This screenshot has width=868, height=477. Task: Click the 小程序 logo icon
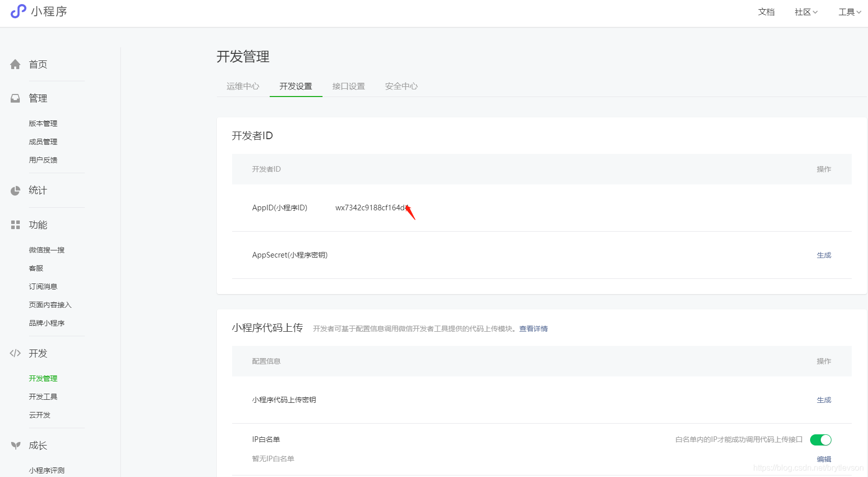(x=17, y=11)
